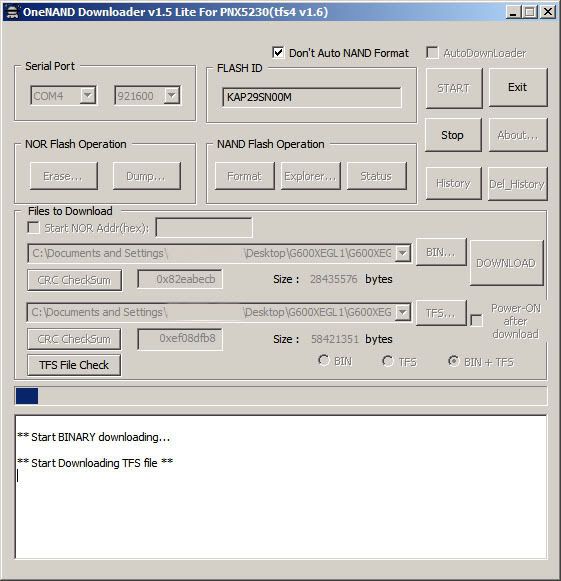Click the app icon in title bar
561x581 pixels.
tap(12, 12)
